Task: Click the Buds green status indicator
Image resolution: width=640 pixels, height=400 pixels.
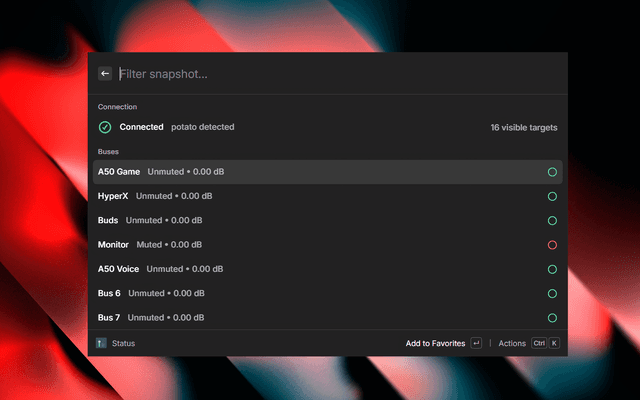Action: [x=552, y=220]
